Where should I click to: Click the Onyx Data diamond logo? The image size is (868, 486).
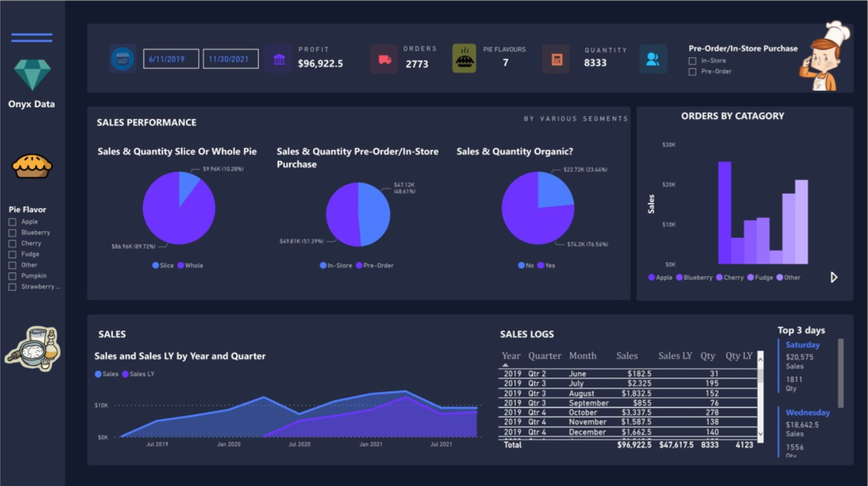[32, 74]
